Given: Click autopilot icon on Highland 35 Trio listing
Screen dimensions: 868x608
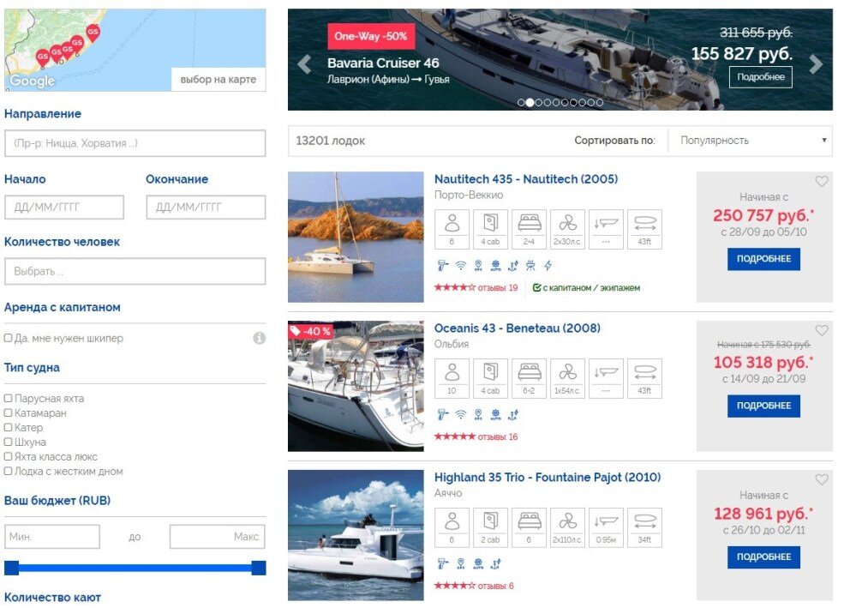Looking at the screenshot, I should click(x=478, y=563).
